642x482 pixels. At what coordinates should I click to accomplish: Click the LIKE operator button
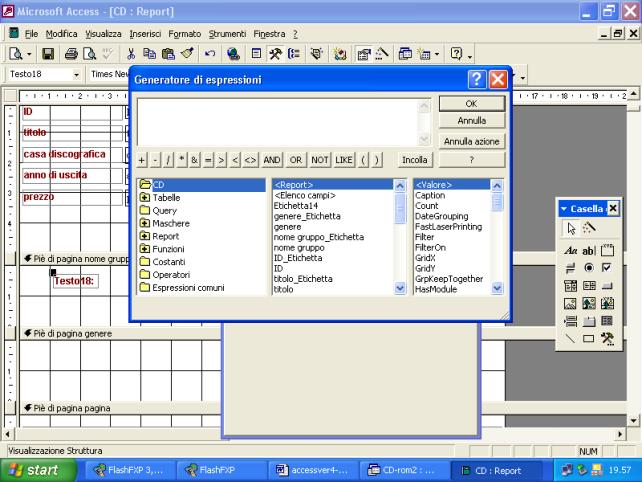click(344, 160)
